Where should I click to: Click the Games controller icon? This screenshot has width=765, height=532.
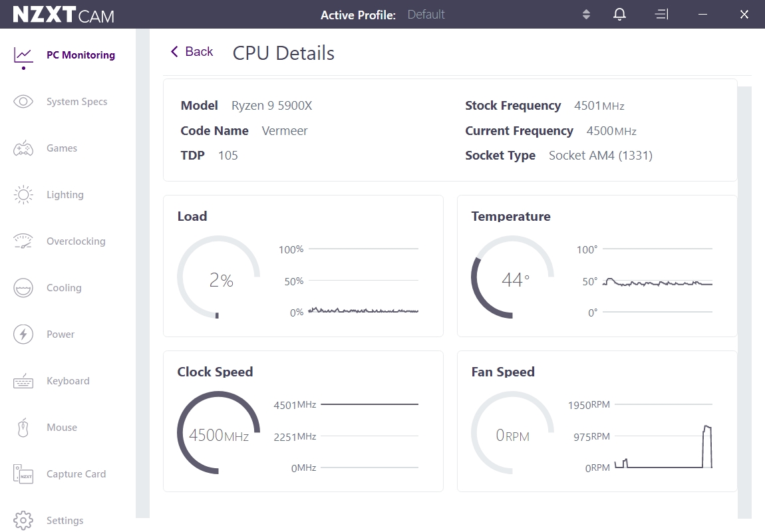[23, 148]
